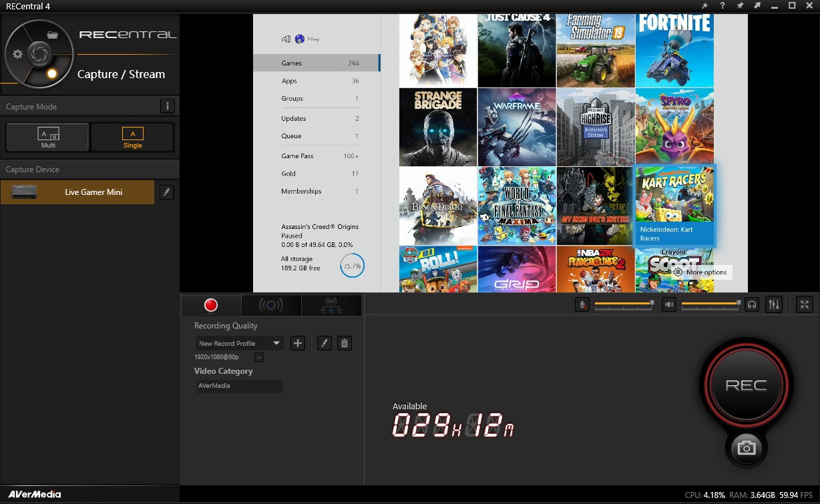Switch preview to full screen

(x=805, y=304)
